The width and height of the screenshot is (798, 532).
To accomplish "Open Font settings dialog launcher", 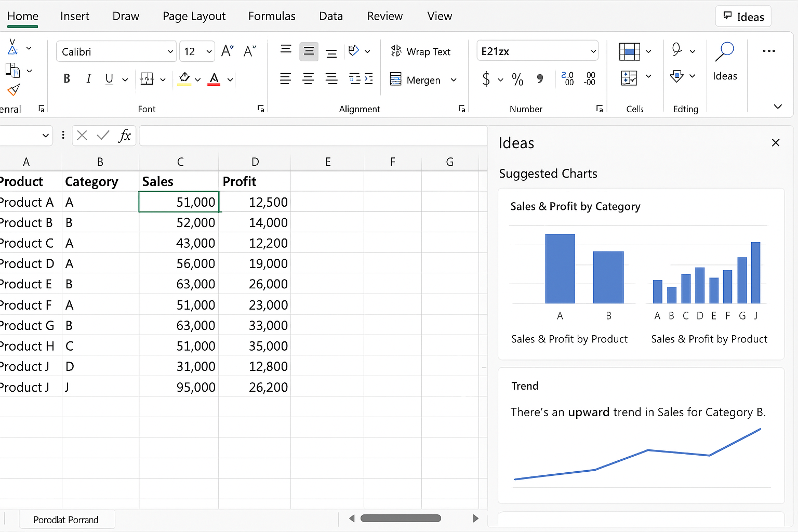I will click(261, 109).
